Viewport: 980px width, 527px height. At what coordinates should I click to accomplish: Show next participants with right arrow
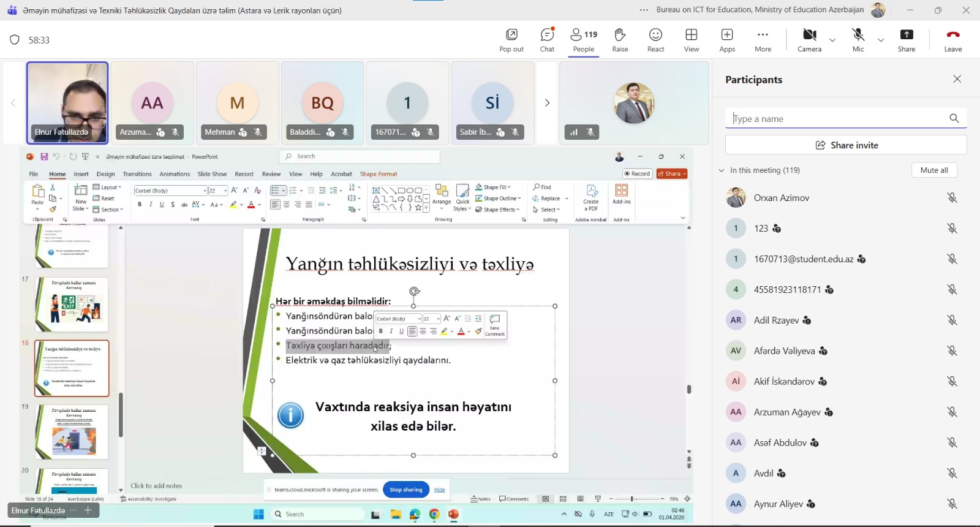click(x=547, y=103)
